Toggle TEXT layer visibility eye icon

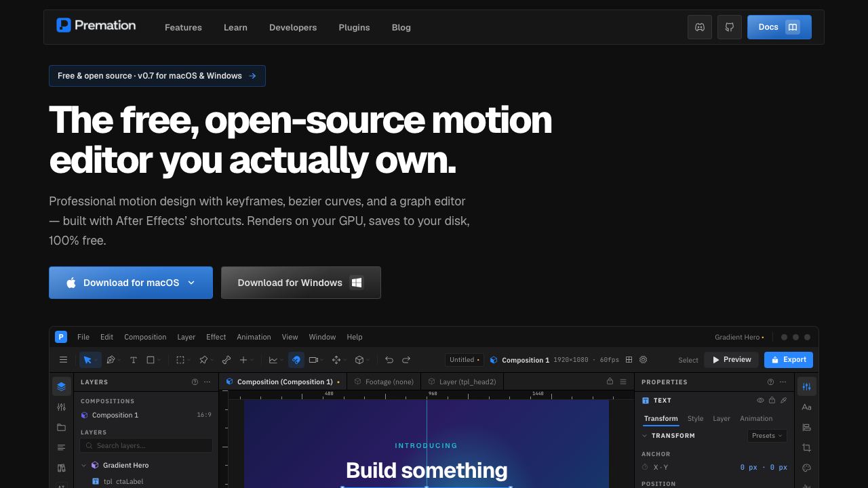click(x=760, y=401)
